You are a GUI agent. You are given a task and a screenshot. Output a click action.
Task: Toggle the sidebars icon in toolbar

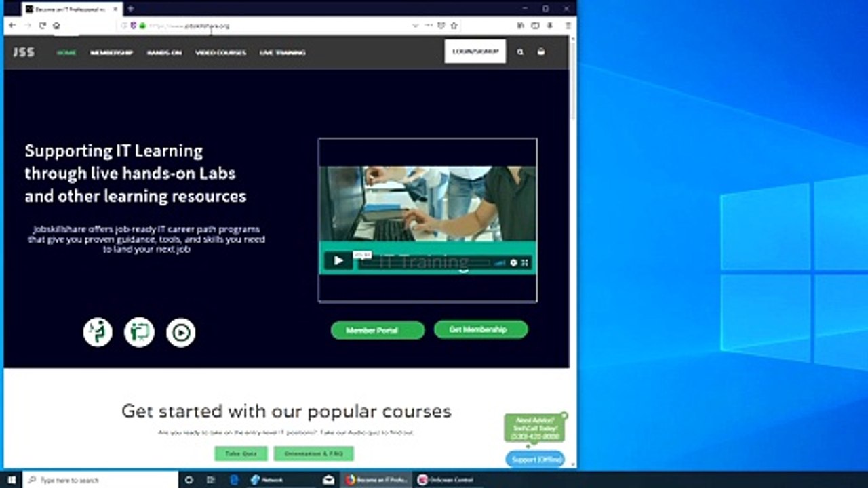pyautogui.click(x=535, y=26)
